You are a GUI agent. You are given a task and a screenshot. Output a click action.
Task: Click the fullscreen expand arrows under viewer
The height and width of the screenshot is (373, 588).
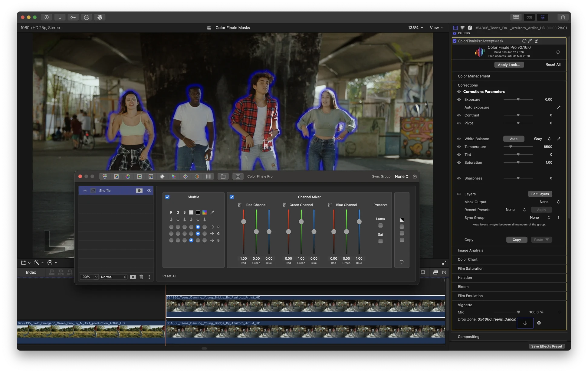point(444,263)
